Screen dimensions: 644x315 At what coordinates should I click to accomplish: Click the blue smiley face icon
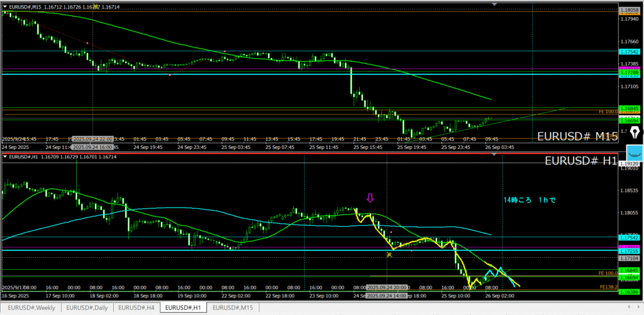pos(635,153)
